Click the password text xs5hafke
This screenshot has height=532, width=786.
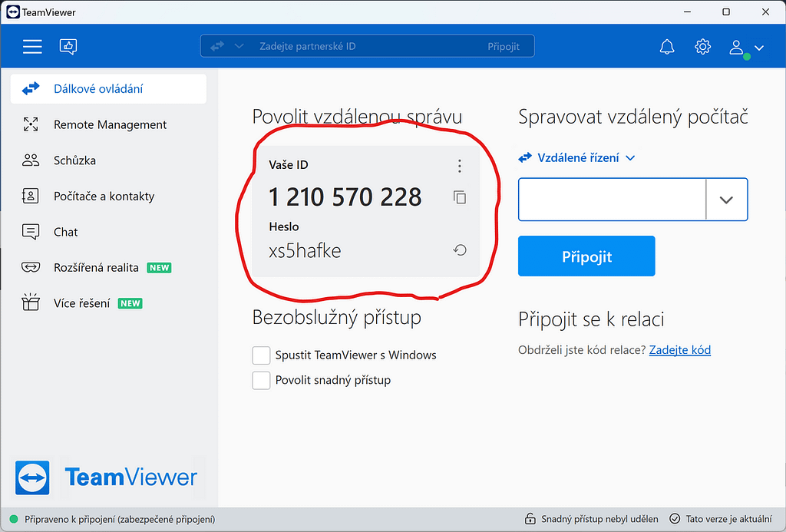coord(305,250)
